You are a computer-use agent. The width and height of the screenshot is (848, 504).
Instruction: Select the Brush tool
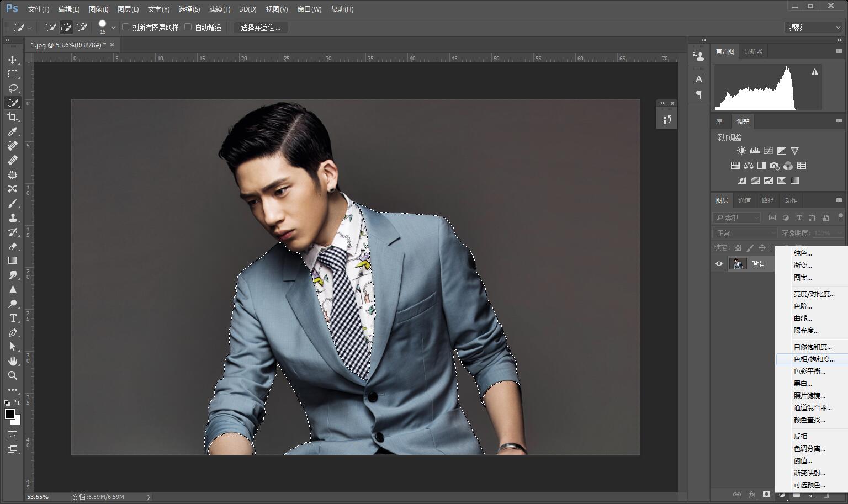point(13,203)
